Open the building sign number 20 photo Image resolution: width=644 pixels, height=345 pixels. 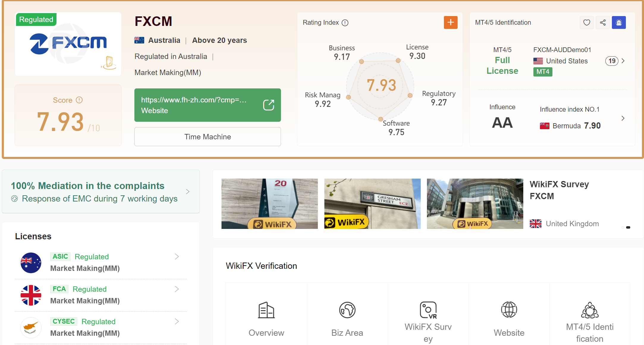[270, 204]
